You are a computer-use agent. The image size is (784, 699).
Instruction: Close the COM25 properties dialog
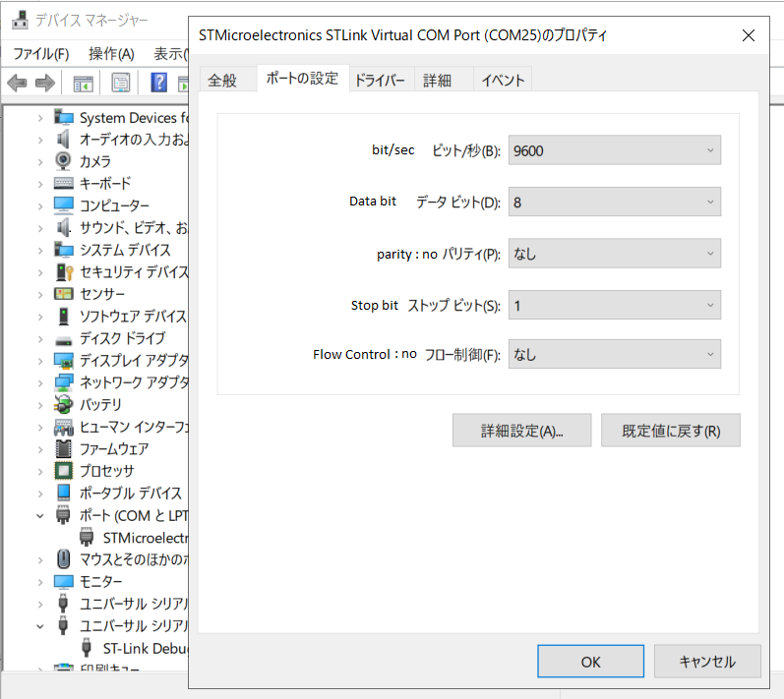click(748, 35)
